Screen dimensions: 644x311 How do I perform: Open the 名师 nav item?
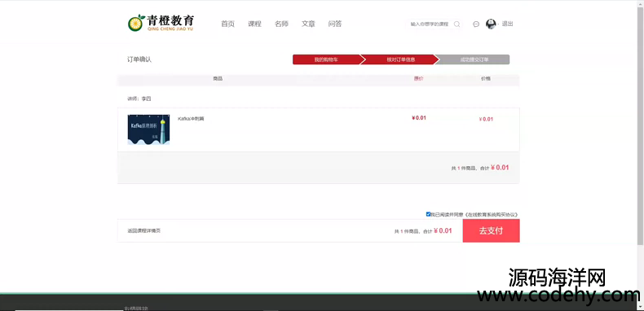point(281,24)
